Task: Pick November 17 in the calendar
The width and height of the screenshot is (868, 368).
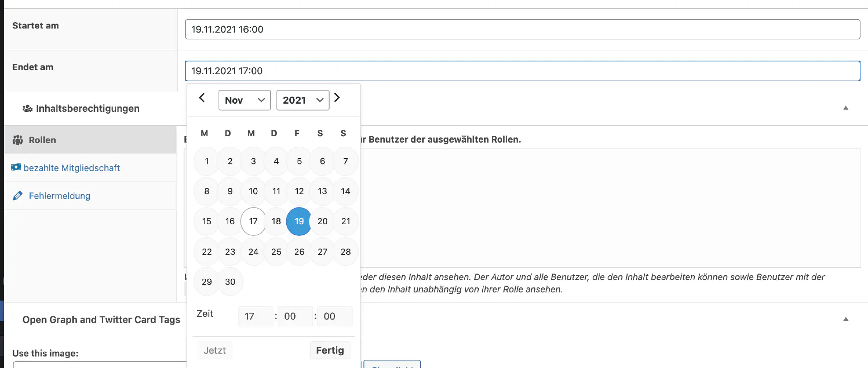Action: point(253,221)
